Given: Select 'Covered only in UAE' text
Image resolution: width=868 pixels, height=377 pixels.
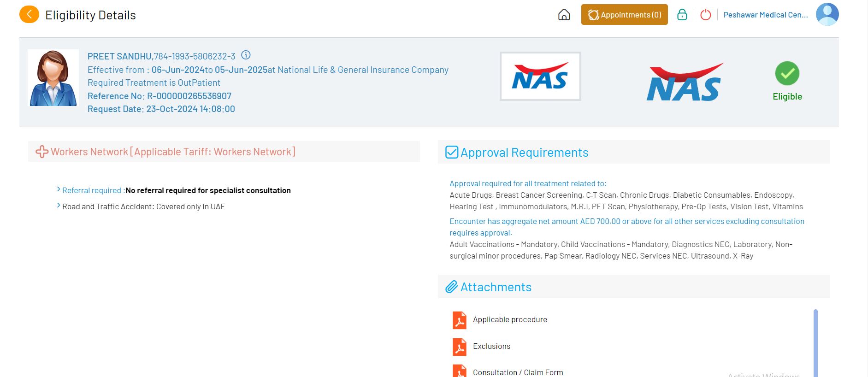Looking at the screenshot, I should [x=191, y=206].
